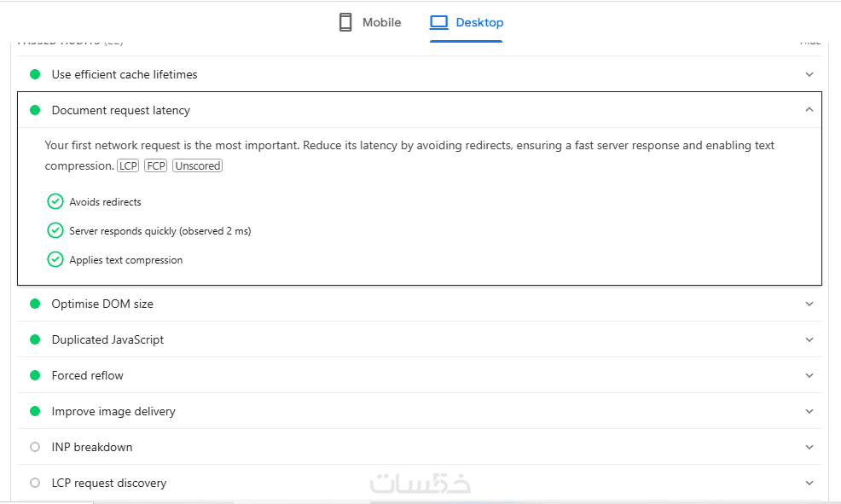Screen dimensions: 841x504
Task: Click the Applies text compression checkmark icon
Action: point(55,259)
